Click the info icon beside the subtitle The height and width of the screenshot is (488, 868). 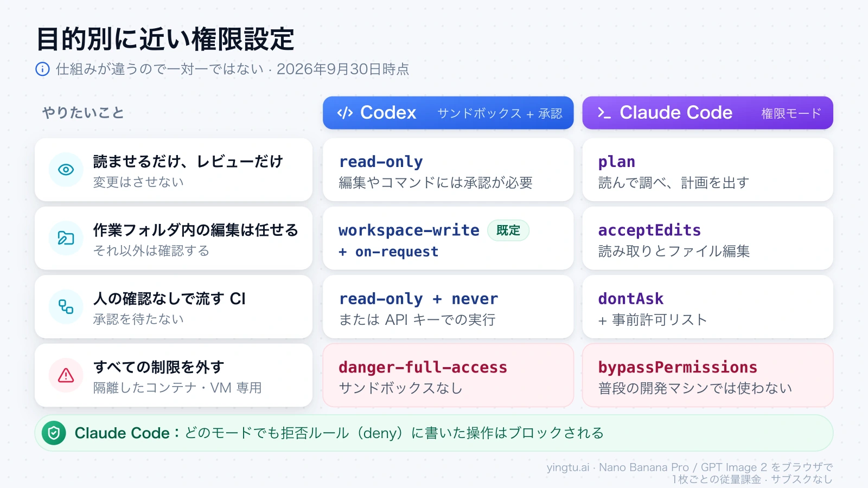[42, 69]
